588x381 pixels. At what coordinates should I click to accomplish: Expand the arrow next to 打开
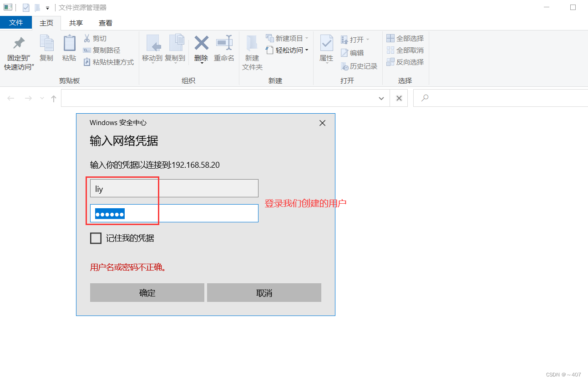[368, 40]
